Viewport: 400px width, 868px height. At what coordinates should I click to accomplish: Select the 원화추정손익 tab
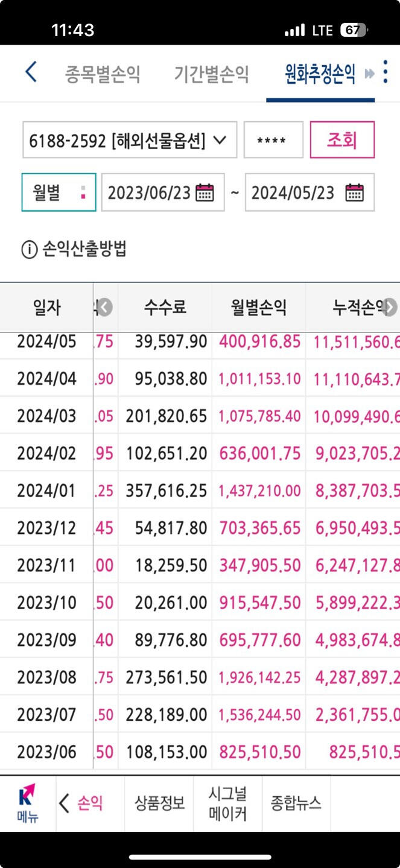click(320, 74)
